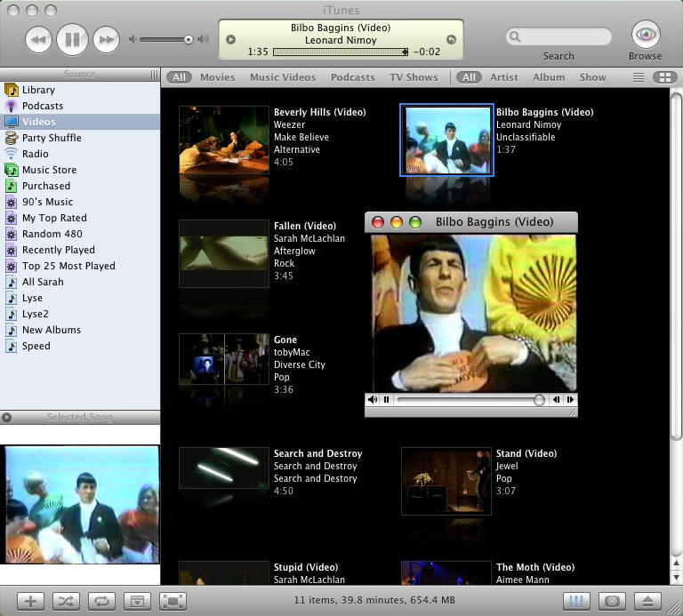
Task: Create a new playlist with plus button
Action: [30, 601]
